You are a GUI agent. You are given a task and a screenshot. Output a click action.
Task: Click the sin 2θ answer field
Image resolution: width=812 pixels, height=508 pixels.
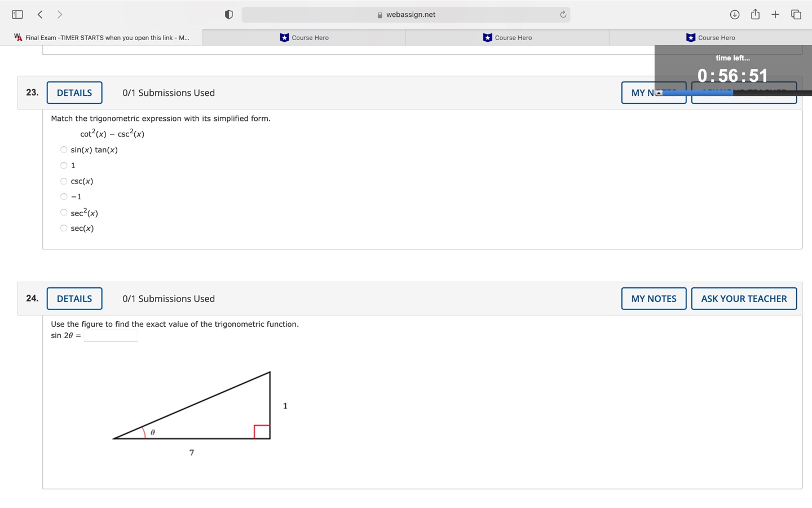click(111, 335)
